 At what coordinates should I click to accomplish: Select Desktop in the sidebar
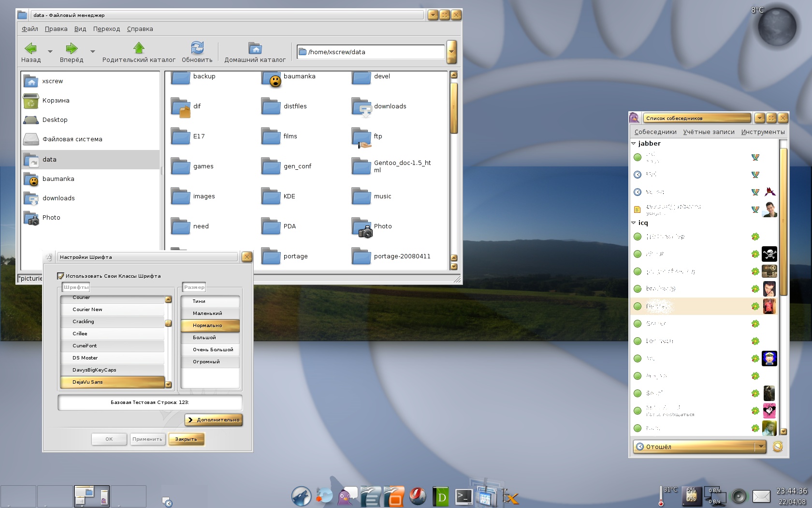pyautogui.click(x=90, y=120)
